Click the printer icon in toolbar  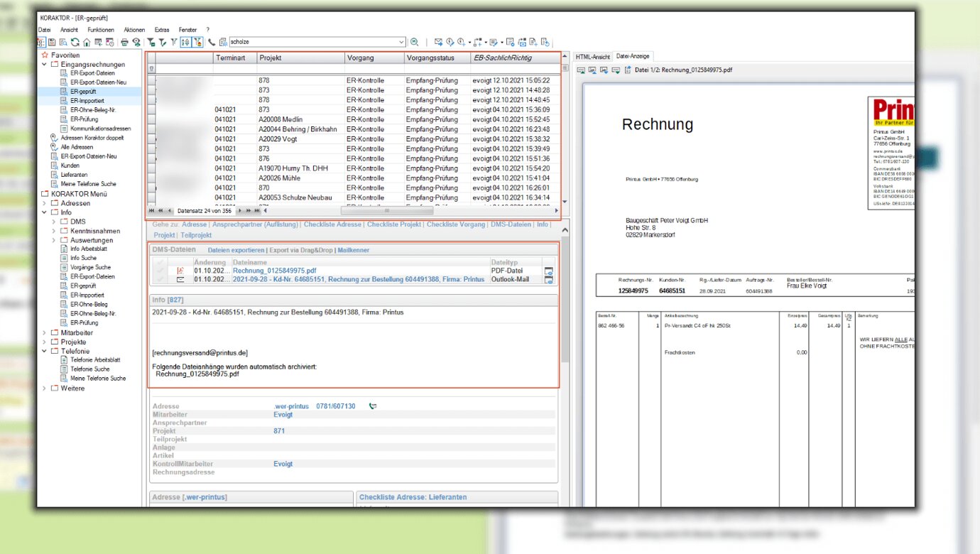pyautogui.click(x=124, y=43)
